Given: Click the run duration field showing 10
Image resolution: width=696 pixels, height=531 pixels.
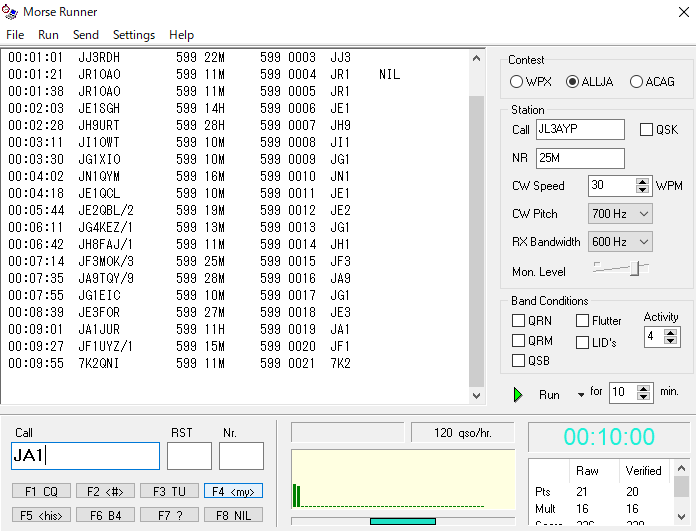Looking at the screenshot, I should point(623,392).
